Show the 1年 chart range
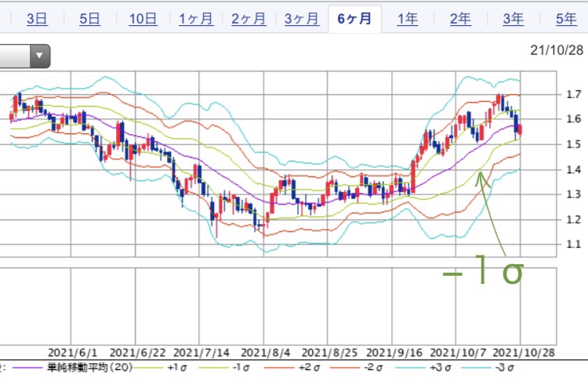Viewport: 588px width, 381px height. pos(407,19)
